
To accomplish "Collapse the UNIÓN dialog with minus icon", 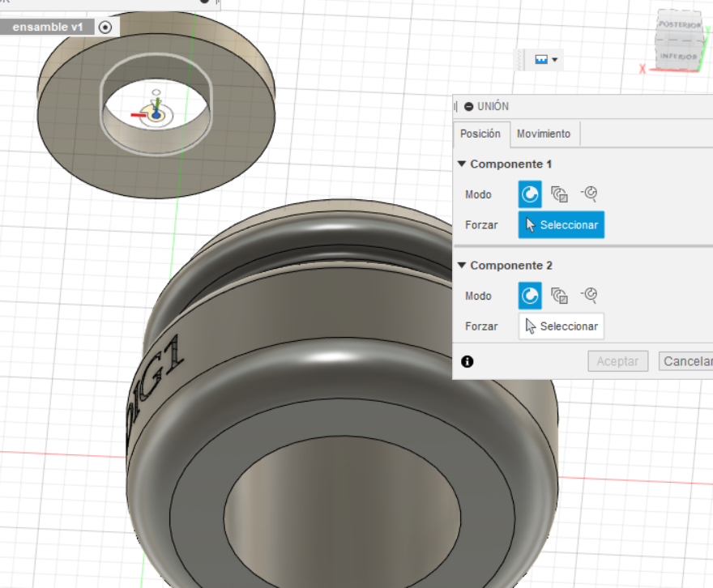I will (469, 106).
